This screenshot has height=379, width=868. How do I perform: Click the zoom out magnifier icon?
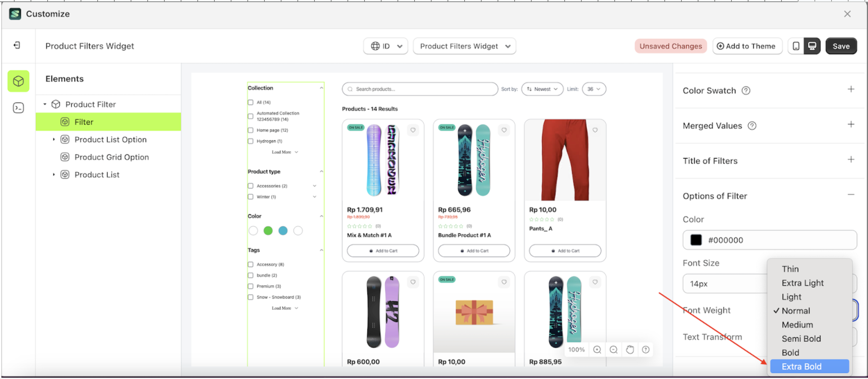point(613,349)
